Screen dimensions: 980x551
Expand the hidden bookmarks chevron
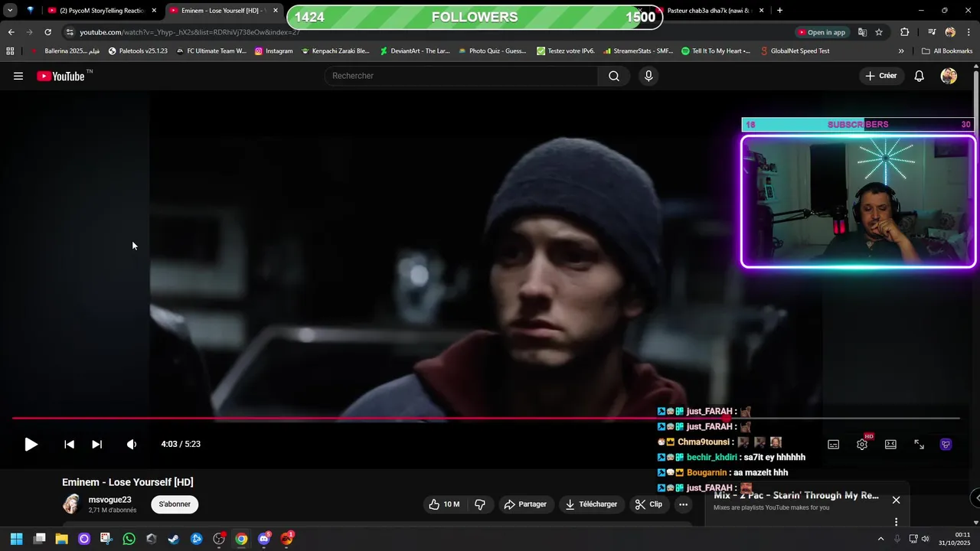[901, 51]
